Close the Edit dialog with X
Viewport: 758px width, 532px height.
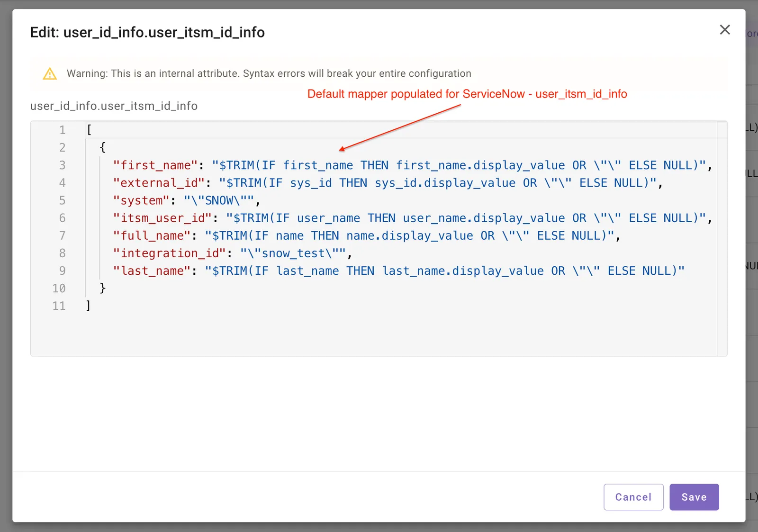pos(724,30)
